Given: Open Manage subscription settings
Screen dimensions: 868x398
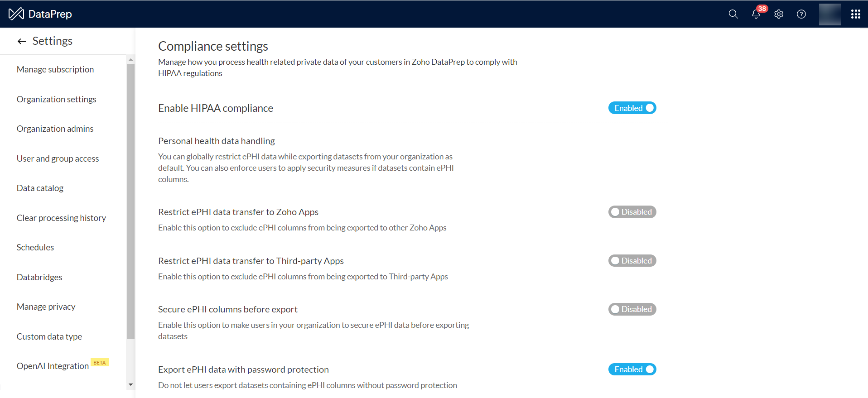Looking at the screenshot, I should coord(55,69).
